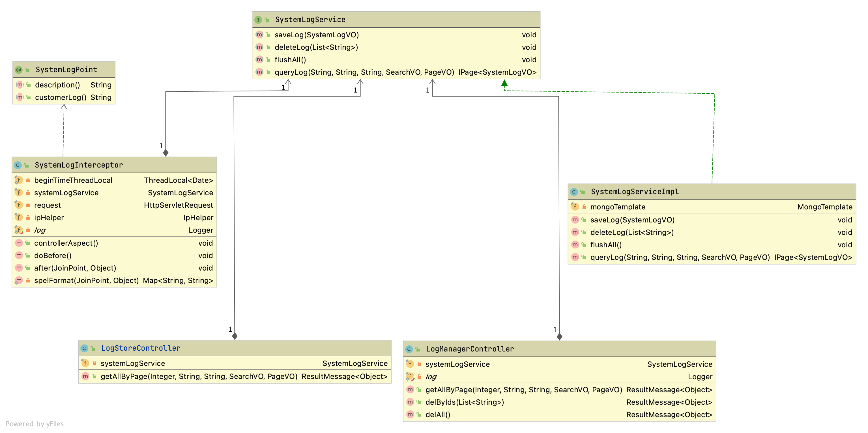This screenshot has height=433, width=868.
Task: Select systemLogService field in SystemLogInterceptor
Action: coord(66,193)
